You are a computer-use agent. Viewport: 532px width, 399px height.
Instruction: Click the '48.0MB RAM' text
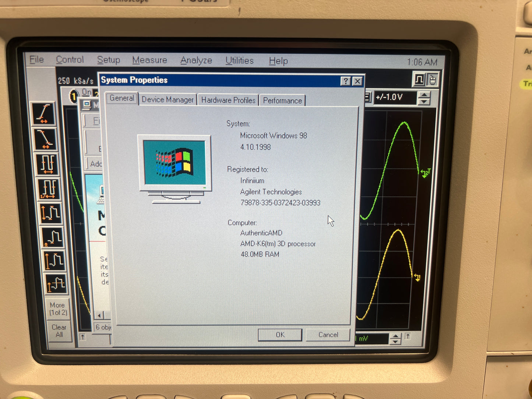tap(260, 254)
